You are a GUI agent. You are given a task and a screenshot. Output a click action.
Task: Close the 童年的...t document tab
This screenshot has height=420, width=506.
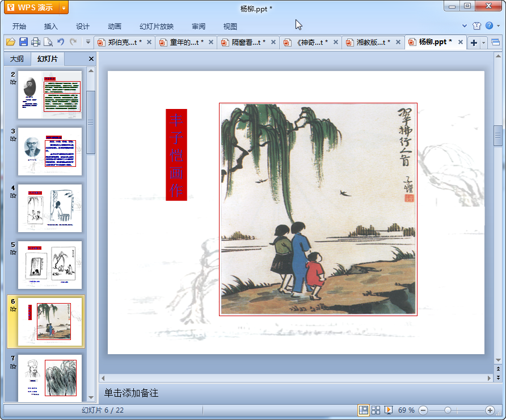click(211, 42)
